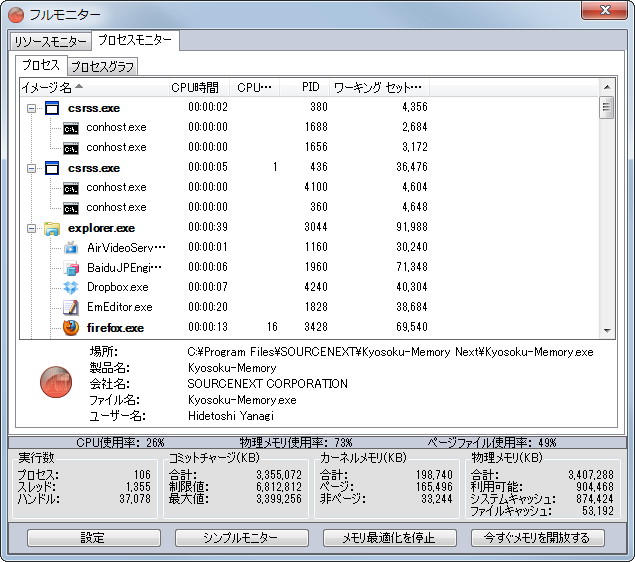Collapse the explorer.exe tree node
635x562 pixels.
pos(31,228)
